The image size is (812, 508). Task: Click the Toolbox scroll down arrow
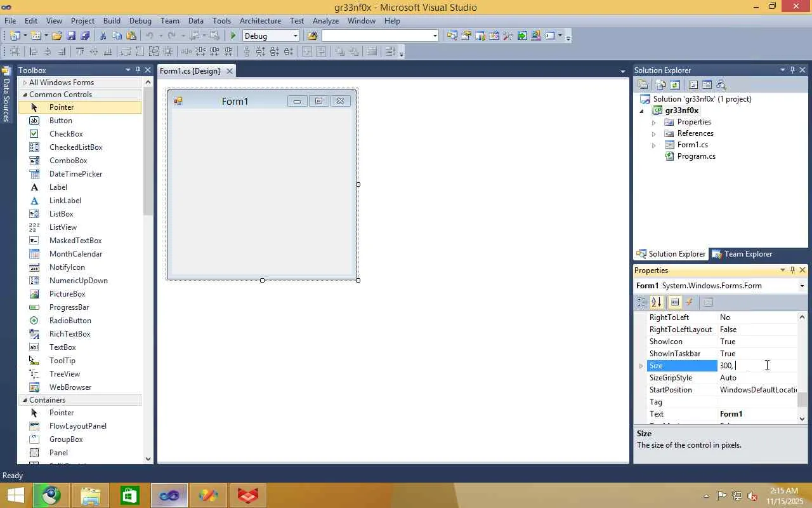click(x=148, y=458)
